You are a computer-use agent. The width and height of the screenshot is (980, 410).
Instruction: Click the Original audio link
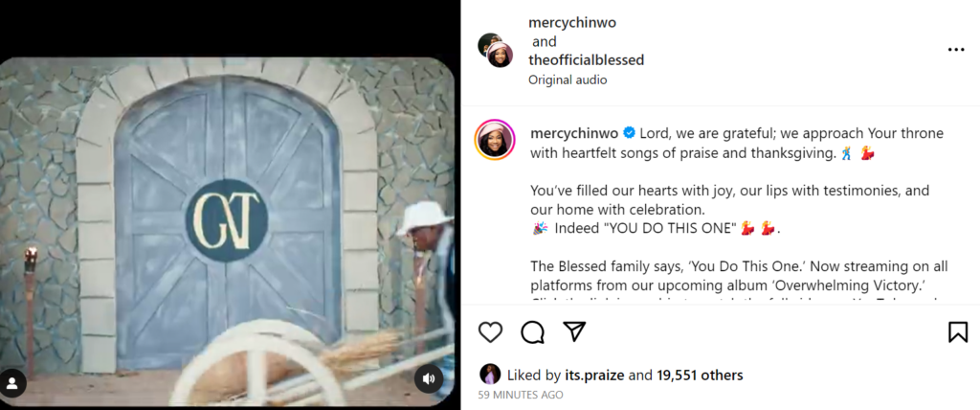click(x=568, y=80)
